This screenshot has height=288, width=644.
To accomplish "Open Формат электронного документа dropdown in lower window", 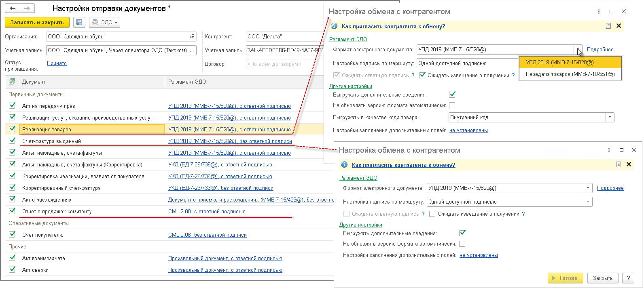I will tap(588, 188).
